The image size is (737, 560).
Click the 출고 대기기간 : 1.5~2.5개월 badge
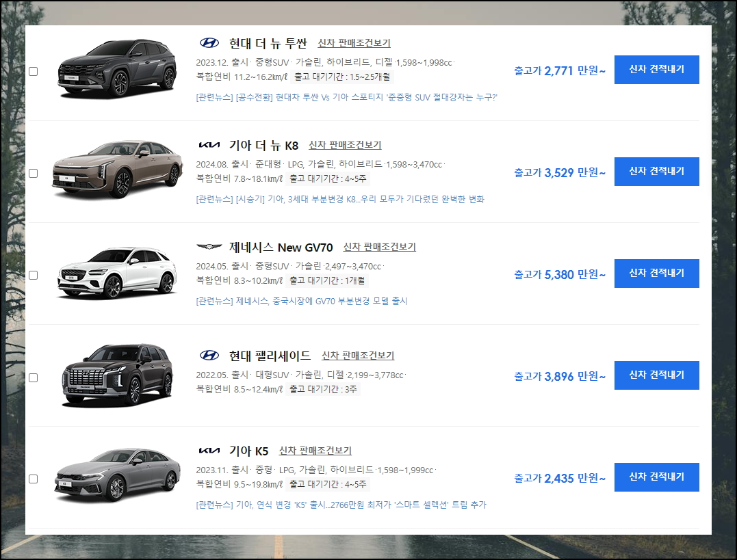pyautogui.click(x=342, y=77)
